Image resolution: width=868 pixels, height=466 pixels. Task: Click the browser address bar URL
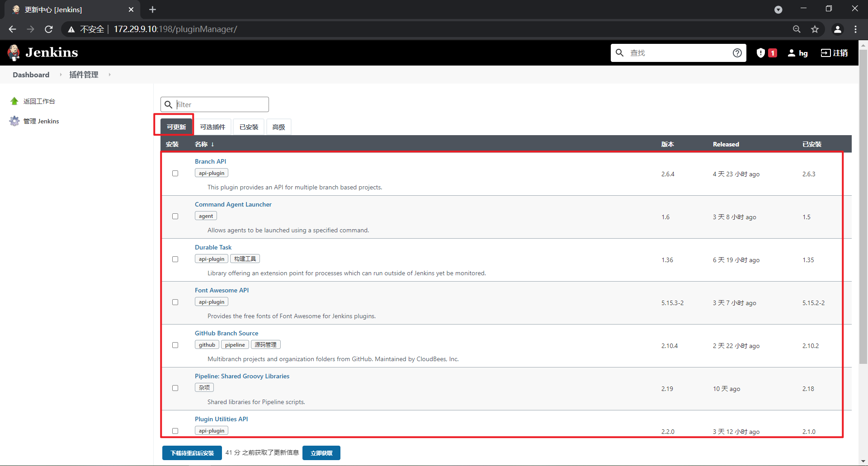coord(175,29)
